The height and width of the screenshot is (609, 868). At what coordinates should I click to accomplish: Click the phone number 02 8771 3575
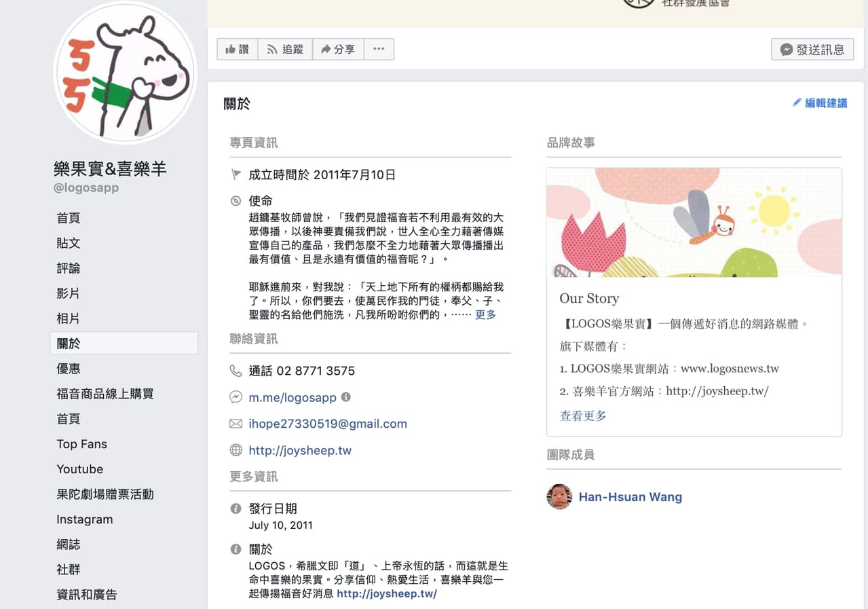[x=316, y=371]
